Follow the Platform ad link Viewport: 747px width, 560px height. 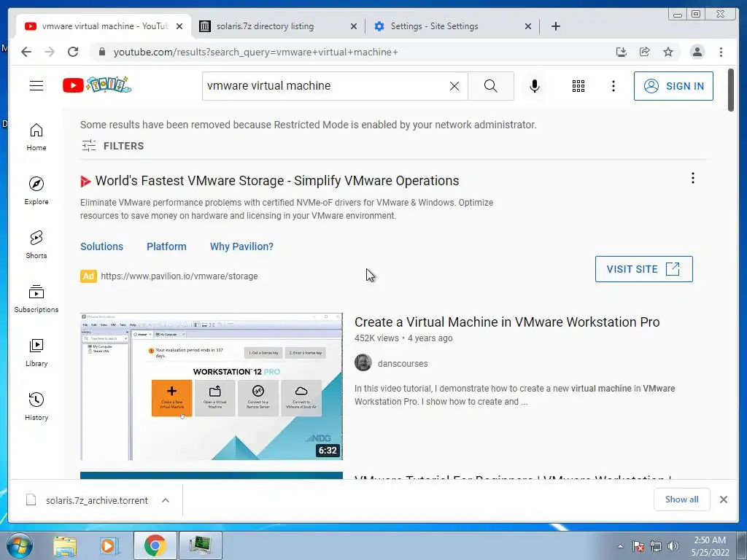click(166, 246)
